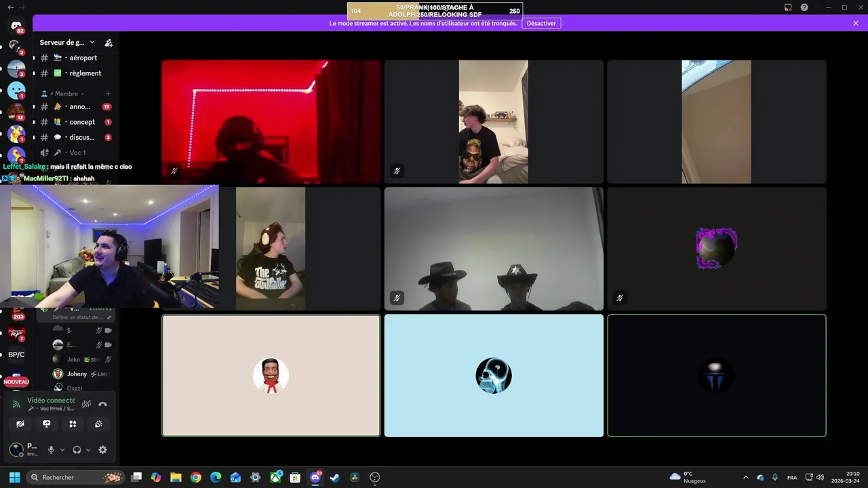Click the connection signal strength icon
Image resolution: width=868 pixels, height=488 pixels.
point(16,404)
